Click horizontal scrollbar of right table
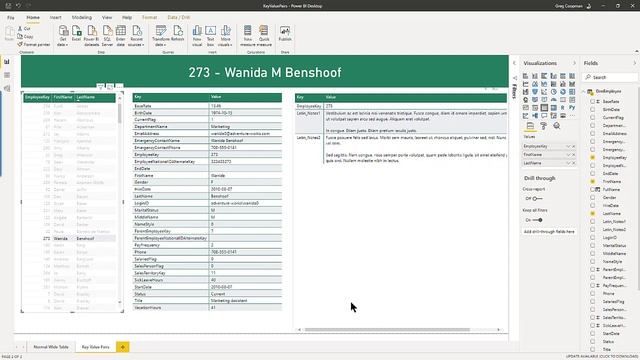Image resolution: width=640 pixels, height=360 pixels. pos(387,329)
